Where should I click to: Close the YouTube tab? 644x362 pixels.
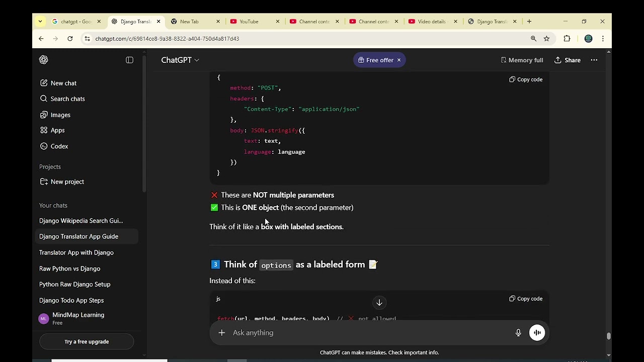tap(278, 22)
